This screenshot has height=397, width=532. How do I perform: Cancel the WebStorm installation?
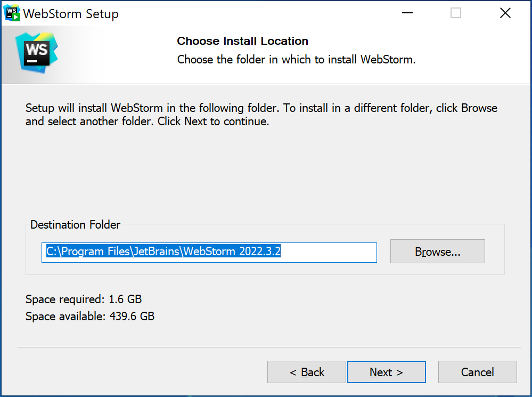477,371
